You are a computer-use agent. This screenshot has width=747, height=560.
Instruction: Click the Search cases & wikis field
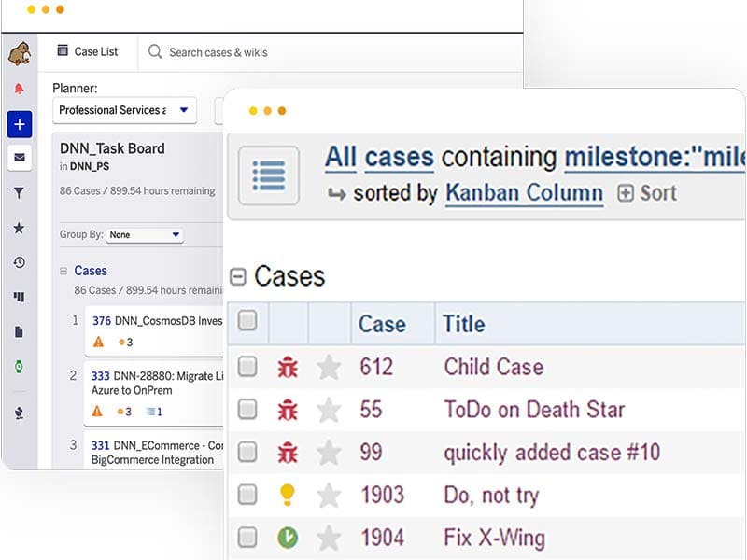coord(218,52)
